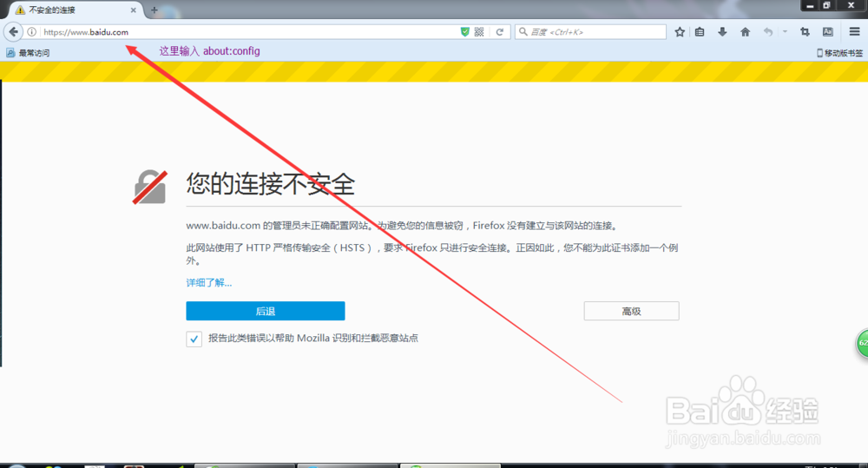Open the screenshot crop tool icon
The width and height of the screenshot is (868, 468).
click(805, 32)
